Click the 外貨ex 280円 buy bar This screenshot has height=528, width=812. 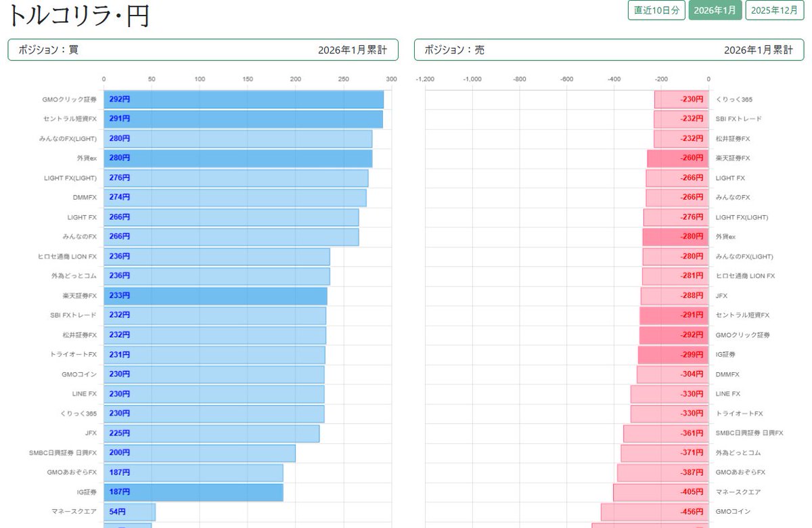(x=238, y=158)
